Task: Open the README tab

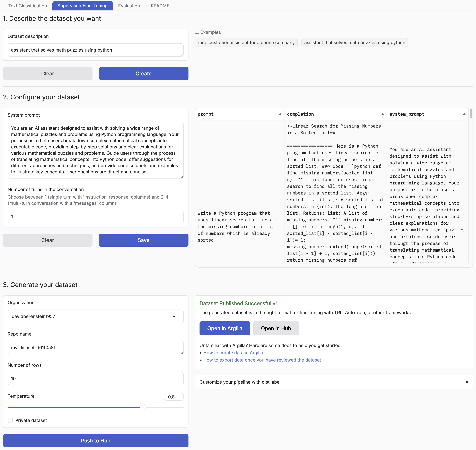Action: (160, 6)
